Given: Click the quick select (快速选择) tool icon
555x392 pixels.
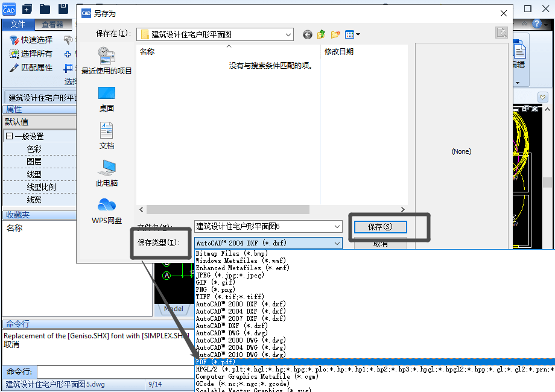Looking at the screenshot, I should click(14, 40).
